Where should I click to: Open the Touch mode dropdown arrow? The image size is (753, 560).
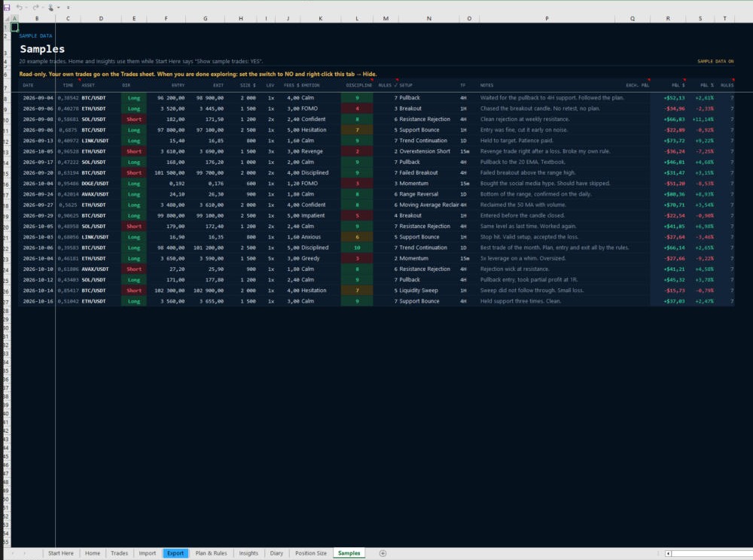tap(58, 8)
